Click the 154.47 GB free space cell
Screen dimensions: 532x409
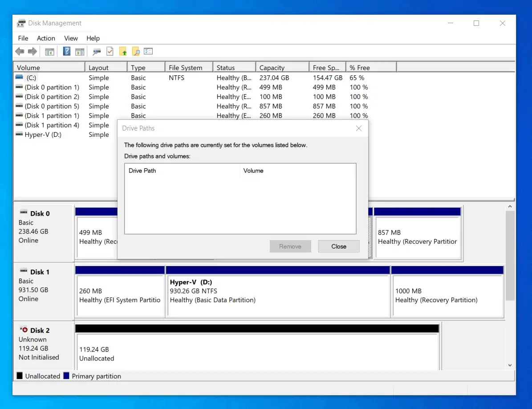click(x=327, y=78)
